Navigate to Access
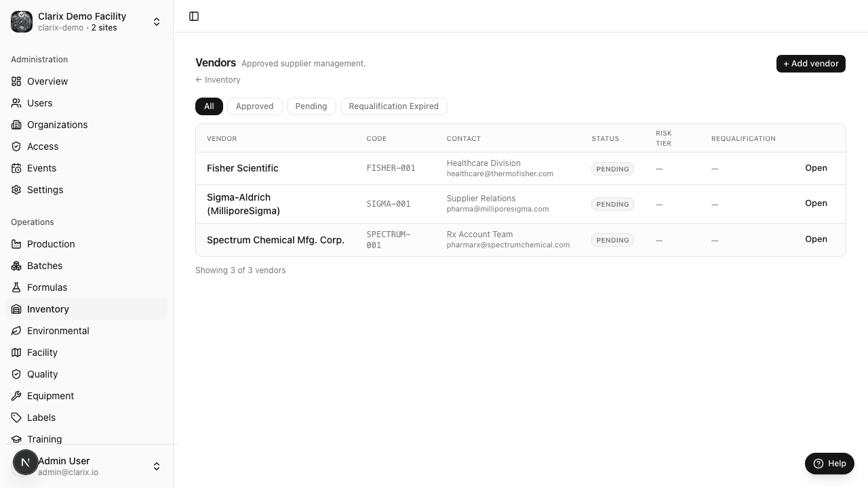The height and width of the screenshot is (488, 868). (86, 146)
